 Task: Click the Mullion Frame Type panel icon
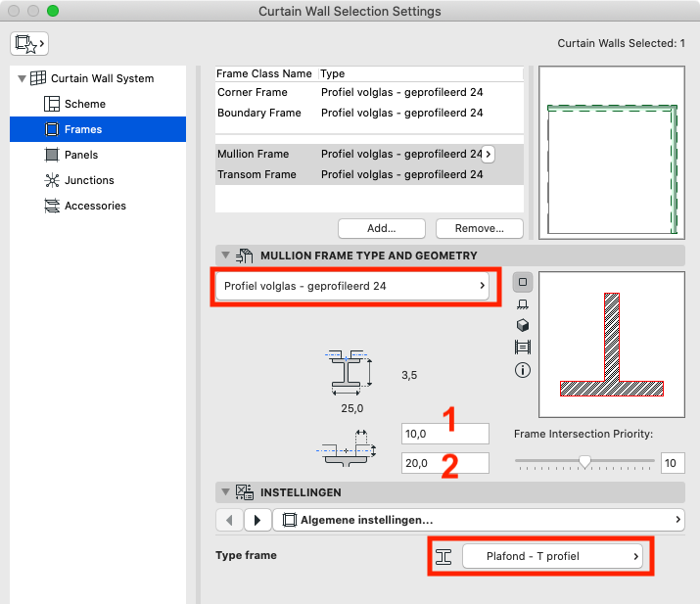click(244, 256)
